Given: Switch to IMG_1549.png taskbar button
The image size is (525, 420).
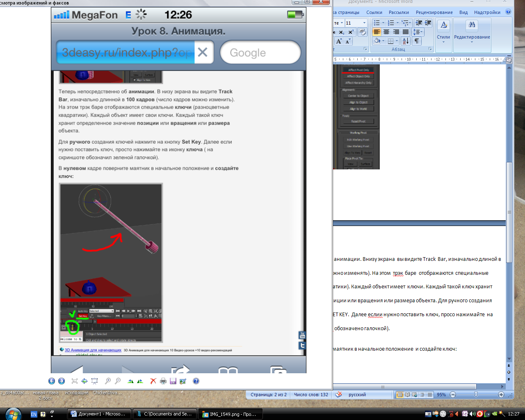Looking at the screenshot, I should pyautogui.click(x=231, y=414).
